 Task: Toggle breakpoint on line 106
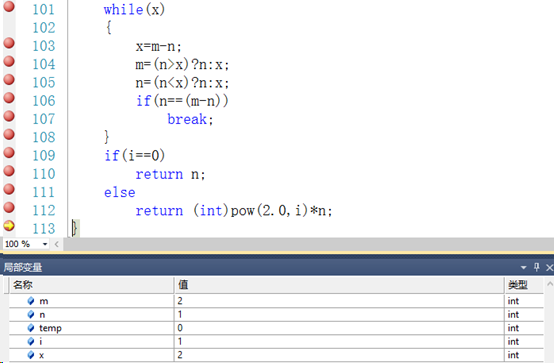[x=9, y=98]
